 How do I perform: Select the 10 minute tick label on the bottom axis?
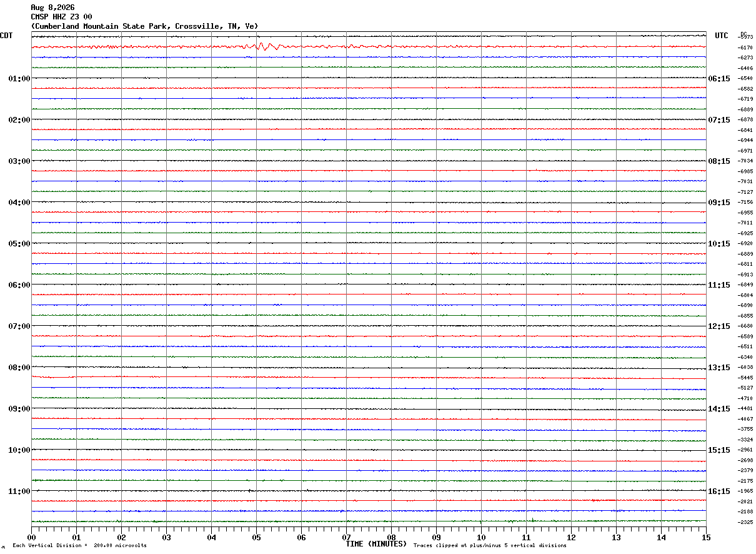click(x=481, y=537)
